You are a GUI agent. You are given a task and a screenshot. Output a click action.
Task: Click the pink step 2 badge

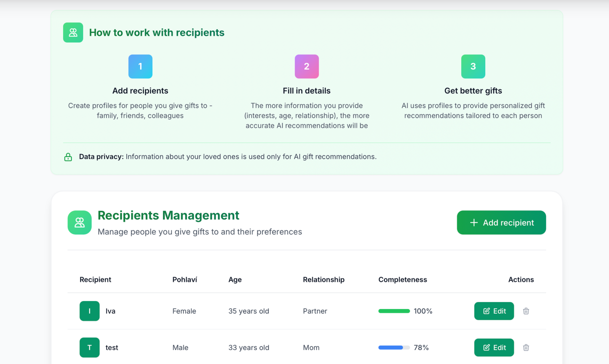306,66
